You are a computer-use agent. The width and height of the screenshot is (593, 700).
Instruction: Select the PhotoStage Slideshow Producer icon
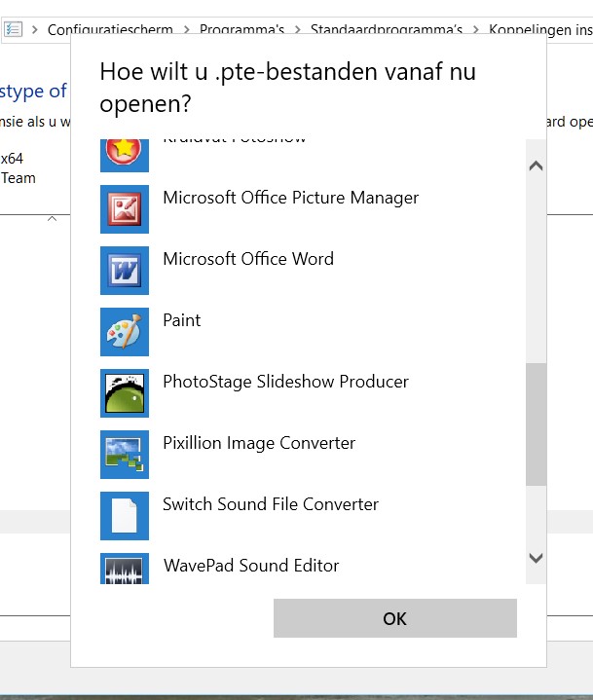coord(125,393)
